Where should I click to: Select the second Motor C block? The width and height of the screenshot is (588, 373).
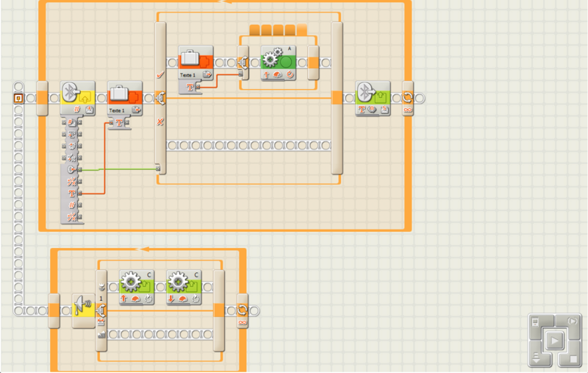click(x=184, y=287)
